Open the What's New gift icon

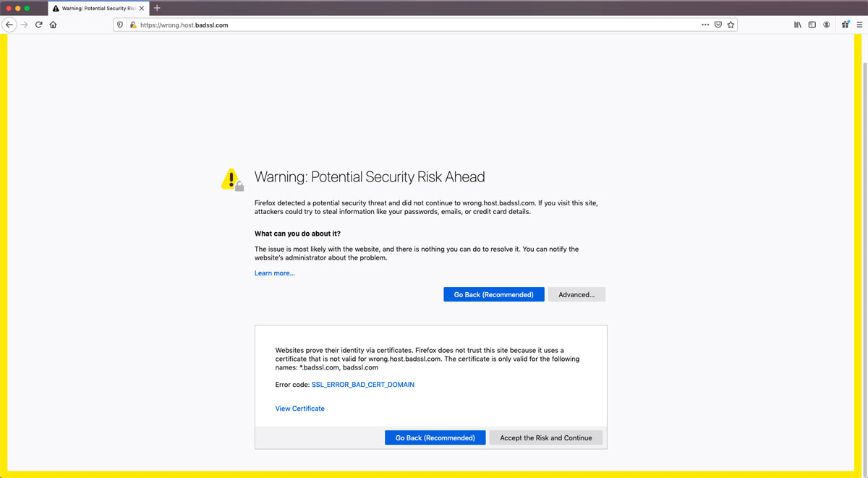[x=845, y=25]
